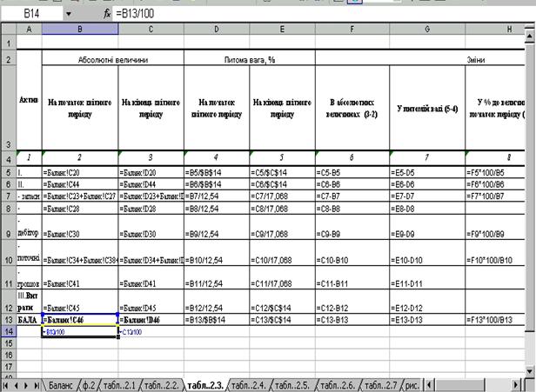The width and height of the screenshot is (536, 392).
Task: Click cell D13 with =B13/$B$14
Action: 217,321
